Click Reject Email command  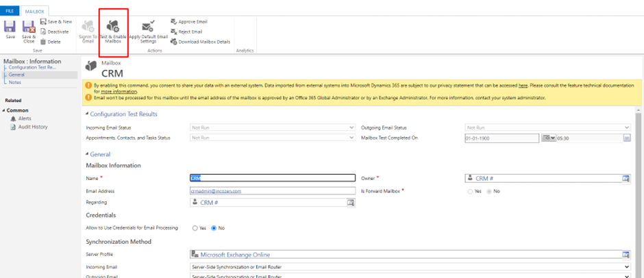186,31
